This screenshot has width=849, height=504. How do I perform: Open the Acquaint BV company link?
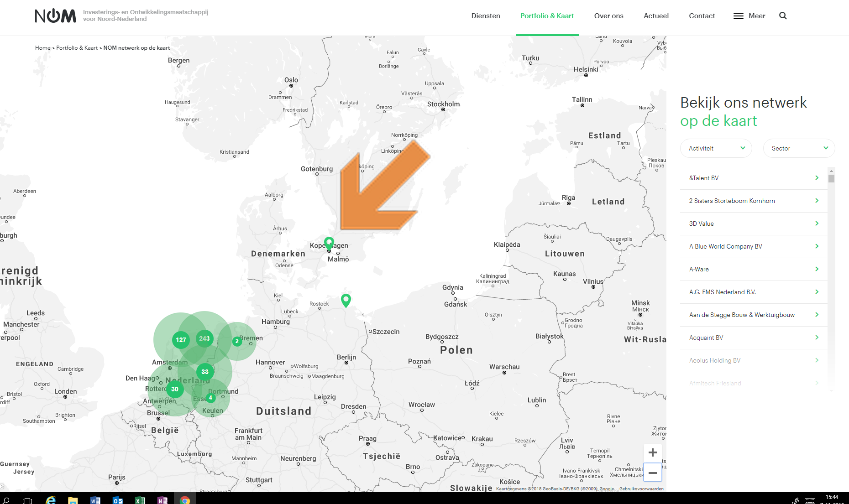706,338
